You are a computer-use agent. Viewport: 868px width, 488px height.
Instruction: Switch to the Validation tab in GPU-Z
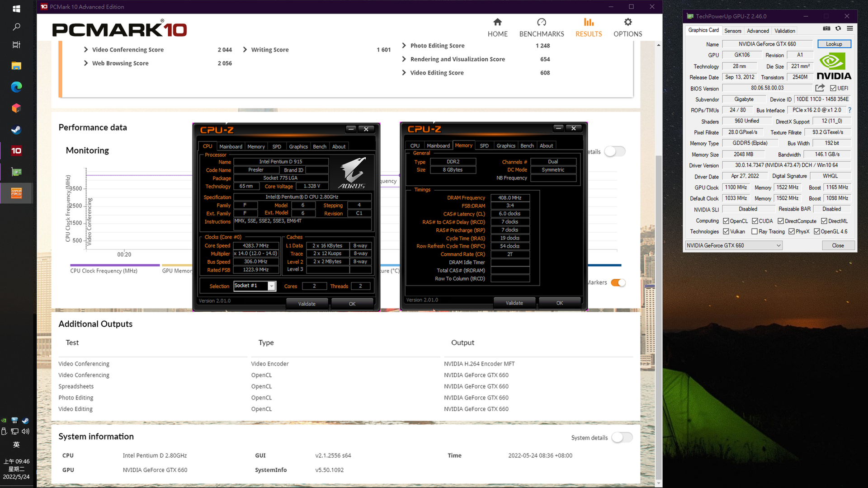pyautogui.click(x=784, y=31)
